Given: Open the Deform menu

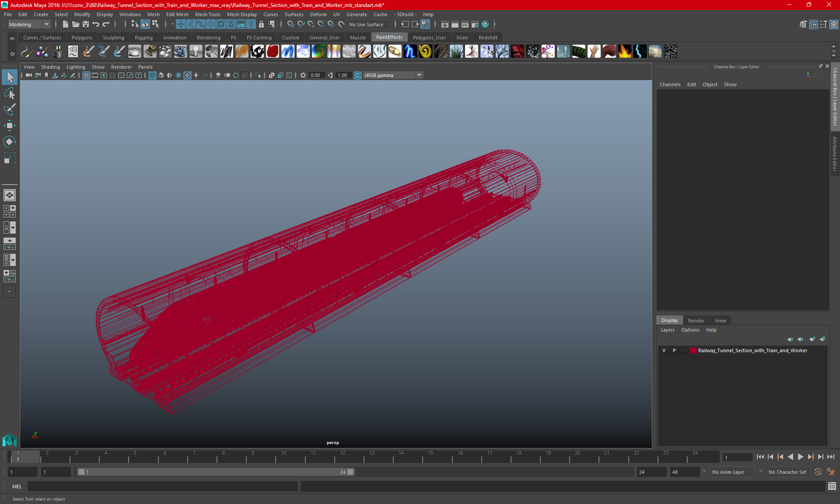Looking at the screenshot, I should click(318, 14).
